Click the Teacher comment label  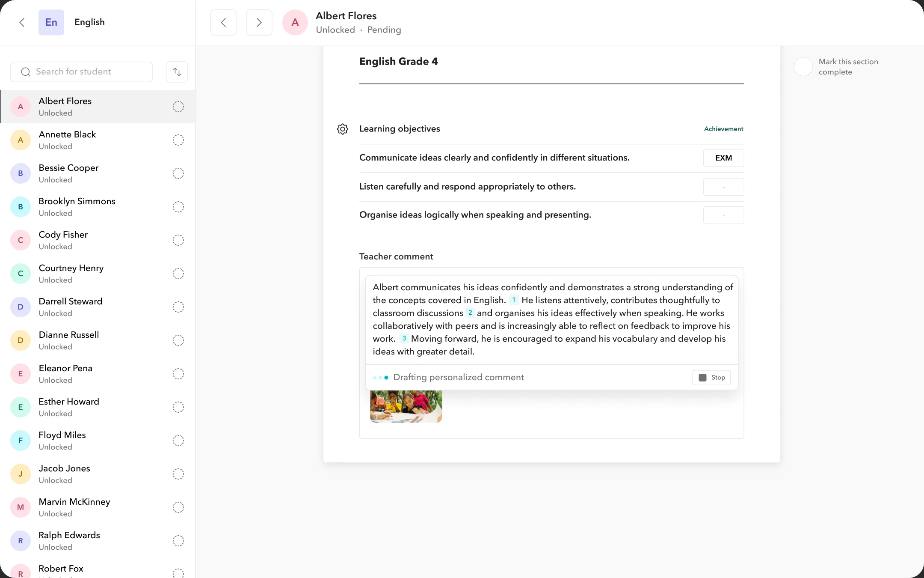click(x=396, y=256)
